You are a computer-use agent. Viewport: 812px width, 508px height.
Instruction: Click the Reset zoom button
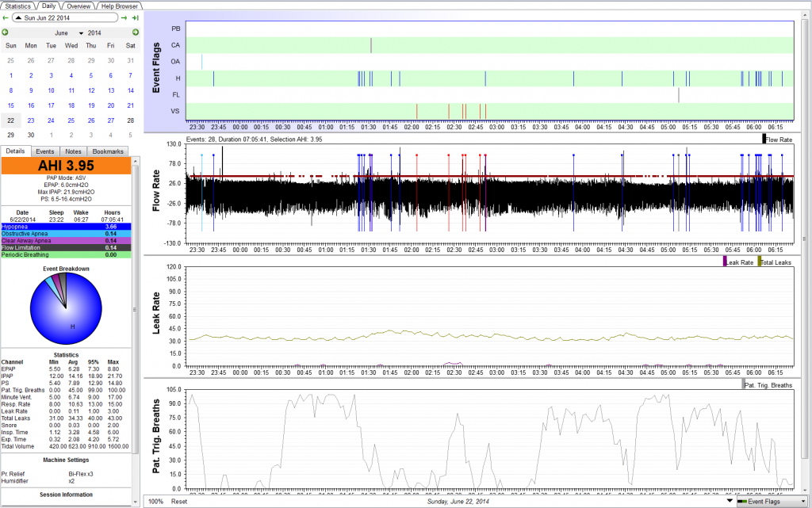(179, 501)
